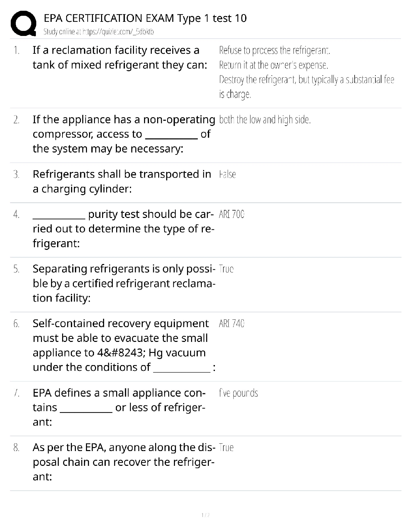Click question 2 about non-operating compressor
This screenshot has width=411, height=532.
coord(124,134)
